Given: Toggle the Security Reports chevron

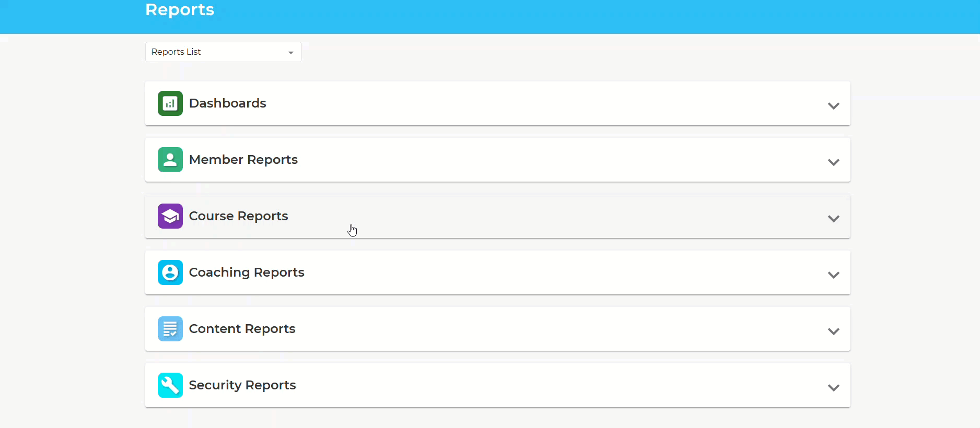Looking at the screenshot, I should coord(833,388).
